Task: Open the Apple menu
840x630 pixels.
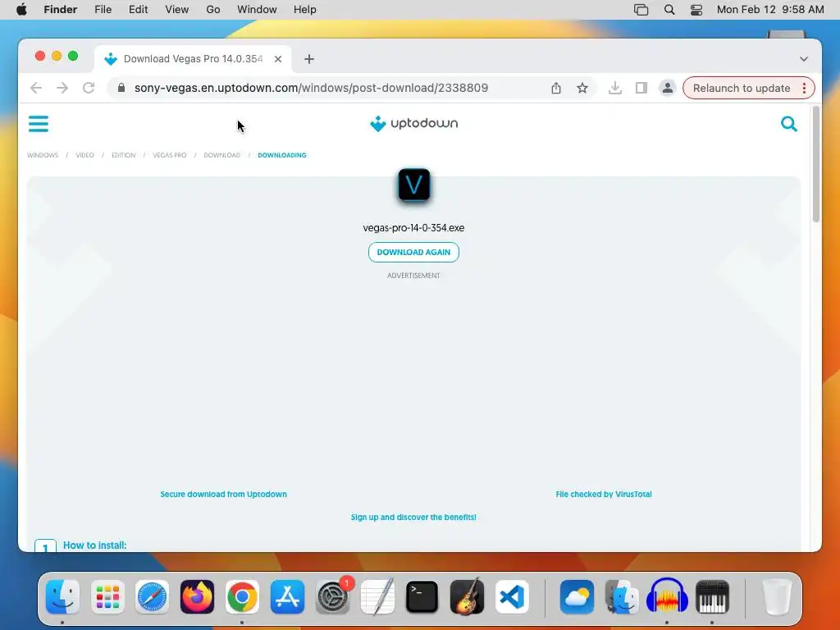Action: coord(21,10)
